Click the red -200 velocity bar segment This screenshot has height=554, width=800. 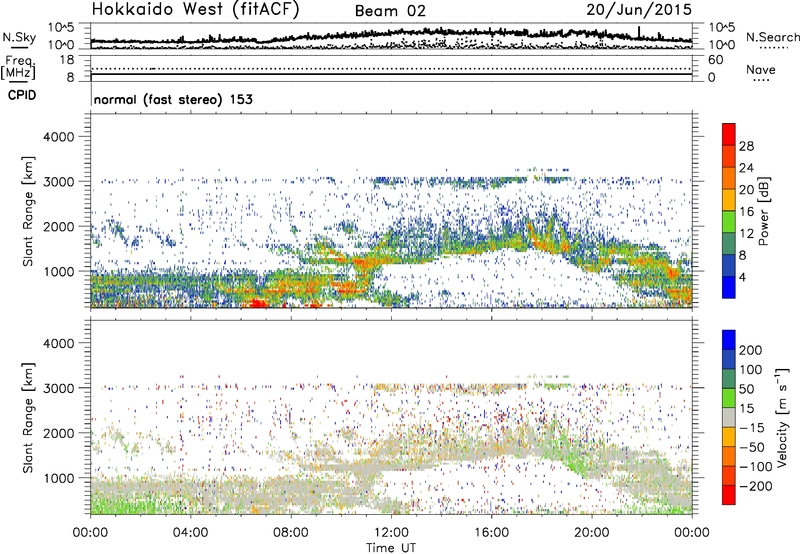729,495
